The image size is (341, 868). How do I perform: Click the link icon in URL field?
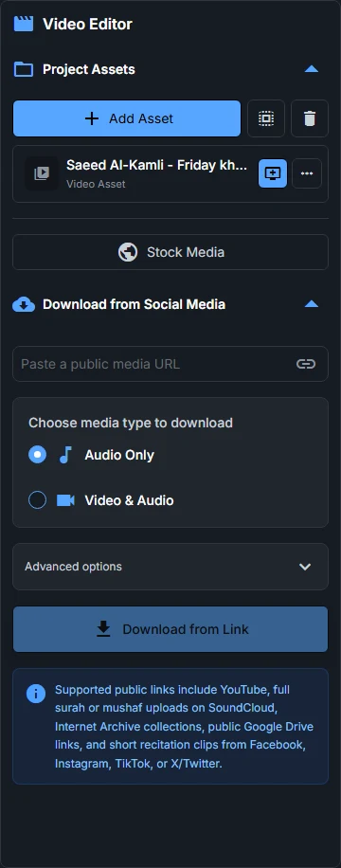click(306, 364)
